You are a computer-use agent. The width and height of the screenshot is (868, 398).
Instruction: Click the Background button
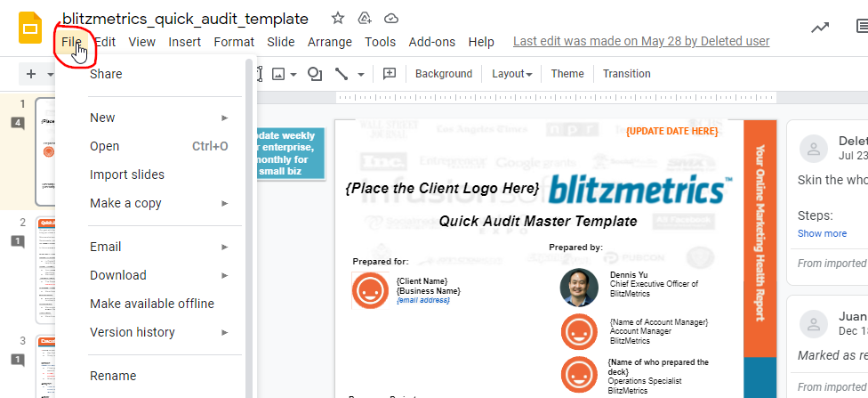(444, 74)
